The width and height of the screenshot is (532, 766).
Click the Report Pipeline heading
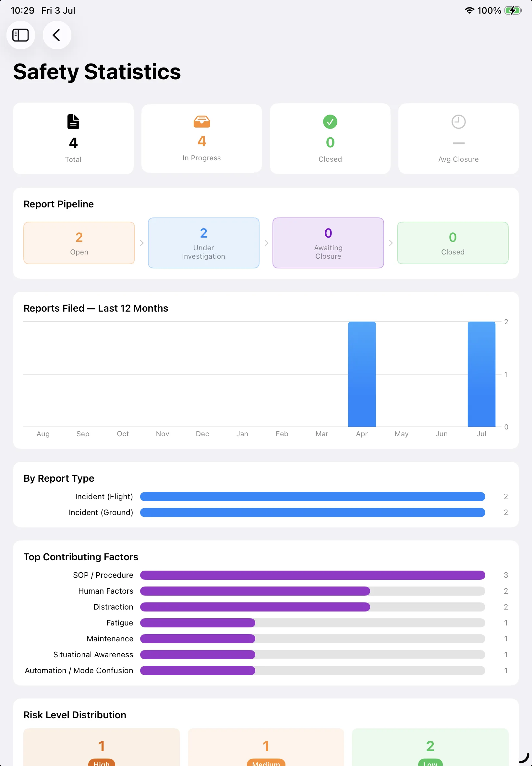(x=59, y=204)
